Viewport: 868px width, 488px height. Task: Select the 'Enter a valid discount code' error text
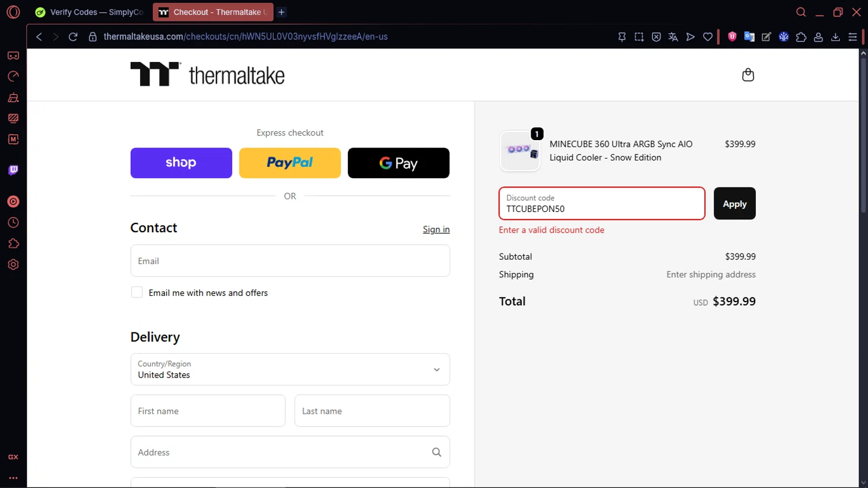point(551,230)
